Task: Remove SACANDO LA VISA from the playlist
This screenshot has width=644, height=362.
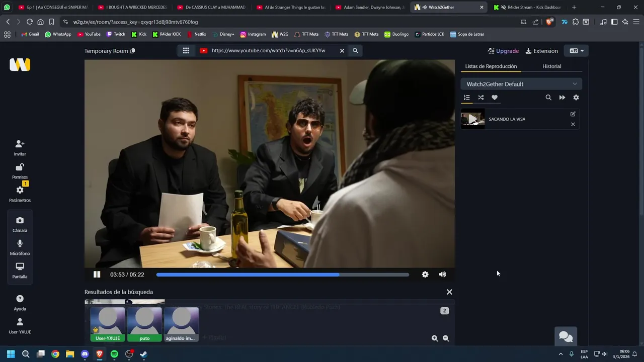Action: 573,124
